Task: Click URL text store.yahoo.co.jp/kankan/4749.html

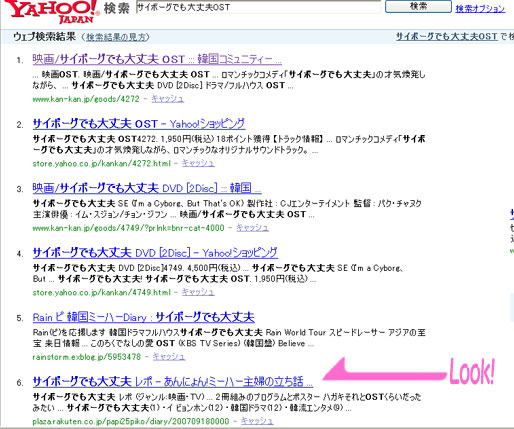Action: pos(101,293)
